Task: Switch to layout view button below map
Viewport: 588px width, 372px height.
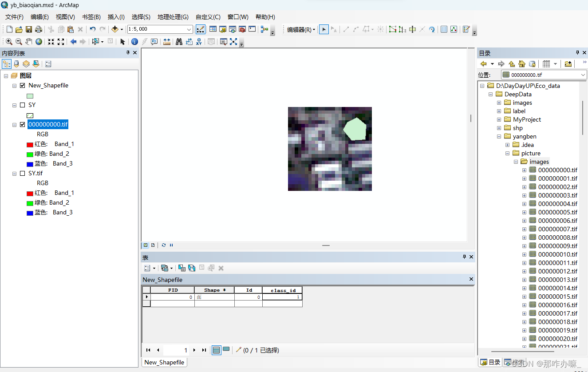Action: 153,245
